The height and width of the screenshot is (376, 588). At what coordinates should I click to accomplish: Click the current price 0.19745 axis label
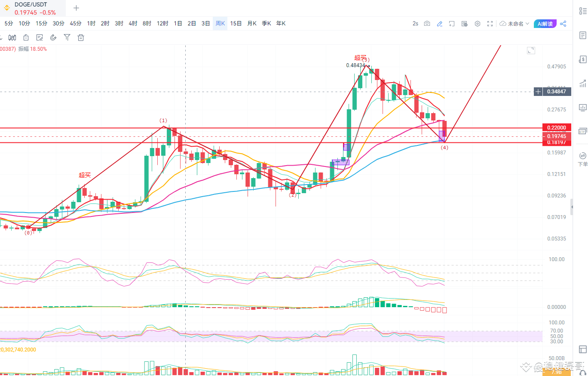[557, 136]
